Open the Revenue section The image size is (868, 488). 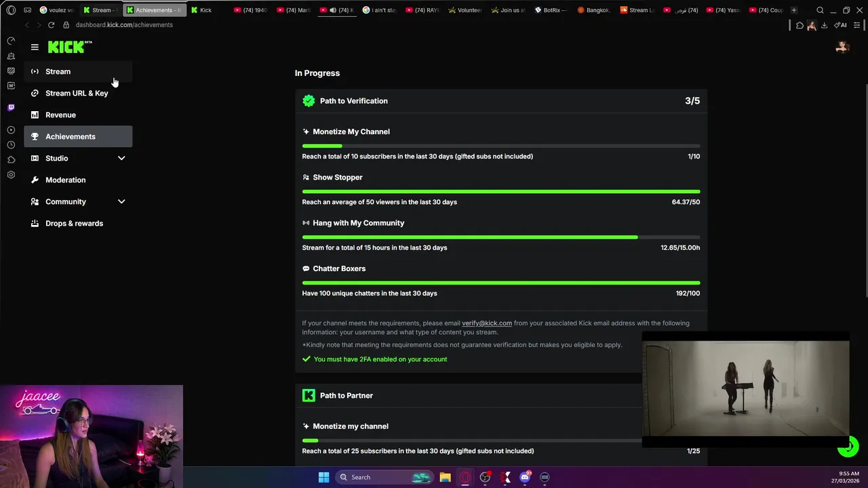pos(78,115)
